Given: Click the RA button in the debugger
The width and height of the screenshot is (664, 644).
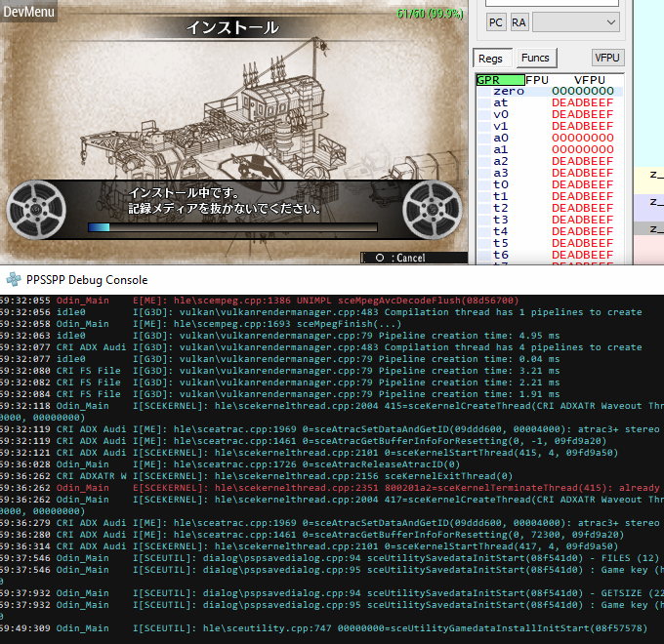Looking at the screenshot, I should (519, 22).
